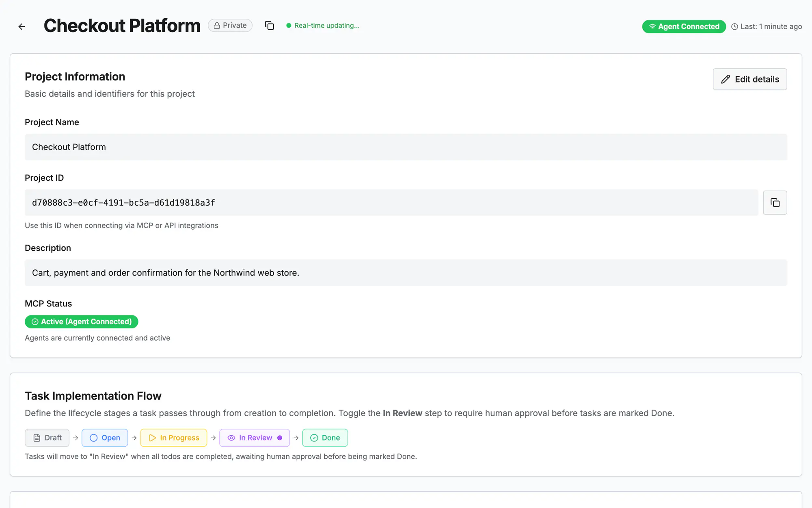Click the check icon in Active (Agent Connected) badge
This screenshot has height=508, width=812.
pyautogui.click(x=35, y=322)
